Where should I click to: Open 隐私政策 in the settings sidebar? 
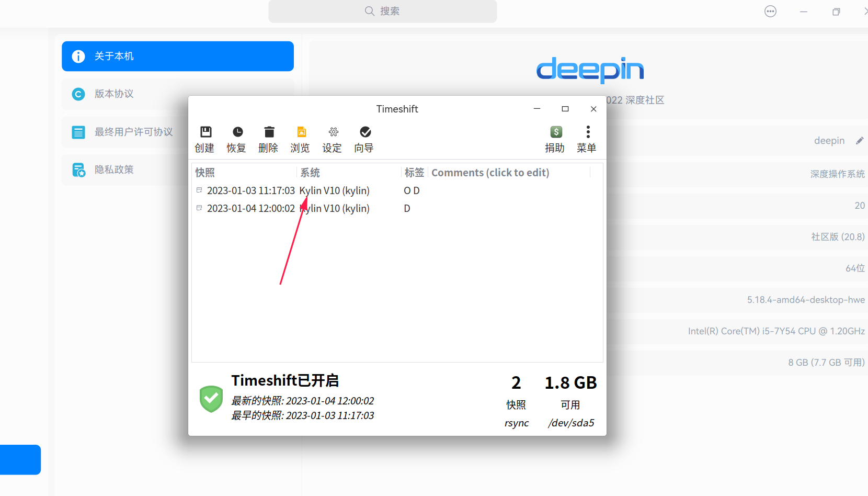click(178, 170)
